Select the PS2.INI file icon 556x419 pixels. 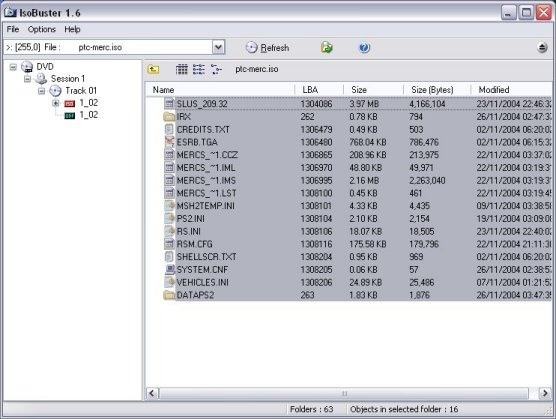point(169,218)
